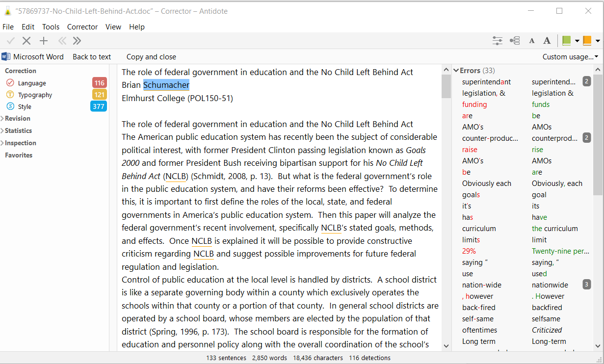Click the Antidote flask title bar icon

(7, 11)
